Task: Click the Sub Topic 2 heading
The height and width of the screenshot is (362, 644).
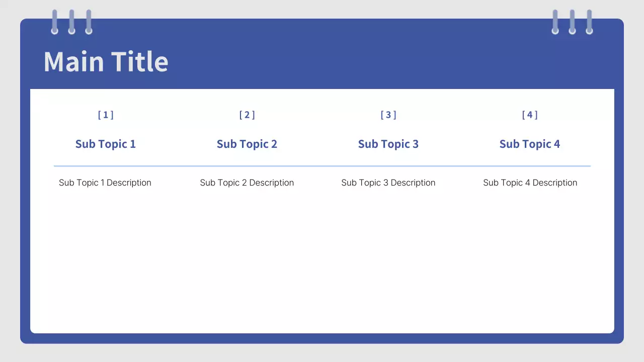Action: tap(247, 144)
